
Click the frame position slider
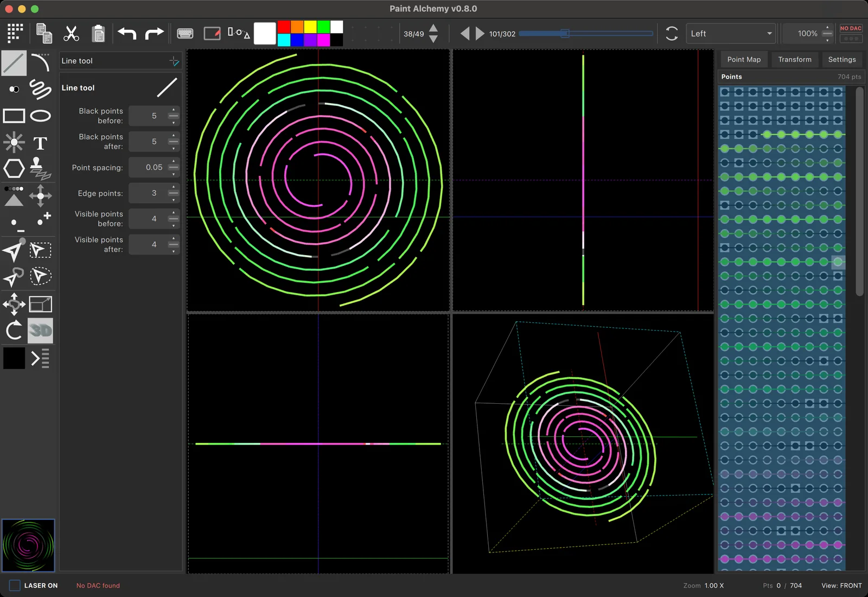[x=586, y=34]
